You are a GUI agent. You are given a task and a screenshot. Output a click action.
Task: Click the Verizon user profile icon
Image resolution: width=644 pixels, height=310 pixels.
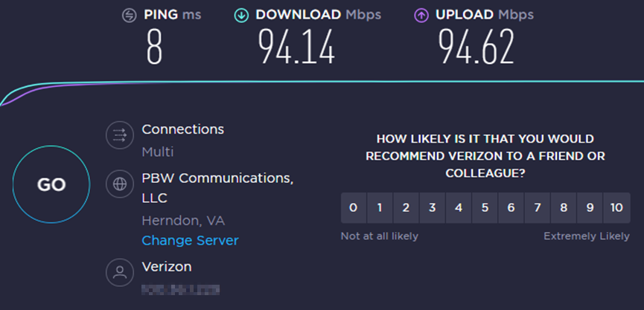(118, 271)
